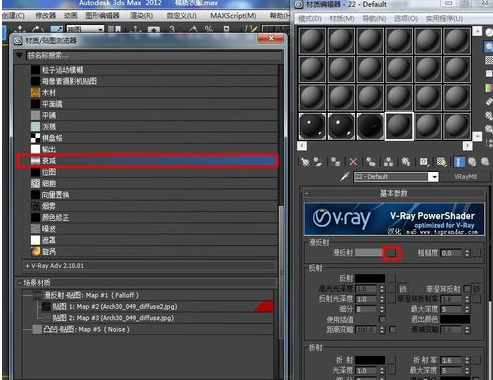Viewport: 493px width, 380px height.
Task: Click 木材 wood map orange icon
Action: coord(35,92)
